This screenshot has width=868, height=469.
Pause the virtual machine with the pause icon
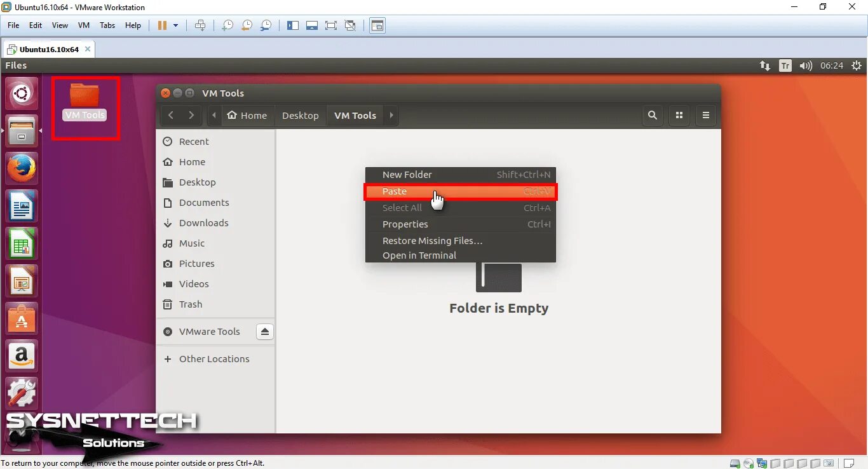click(162, 25)
